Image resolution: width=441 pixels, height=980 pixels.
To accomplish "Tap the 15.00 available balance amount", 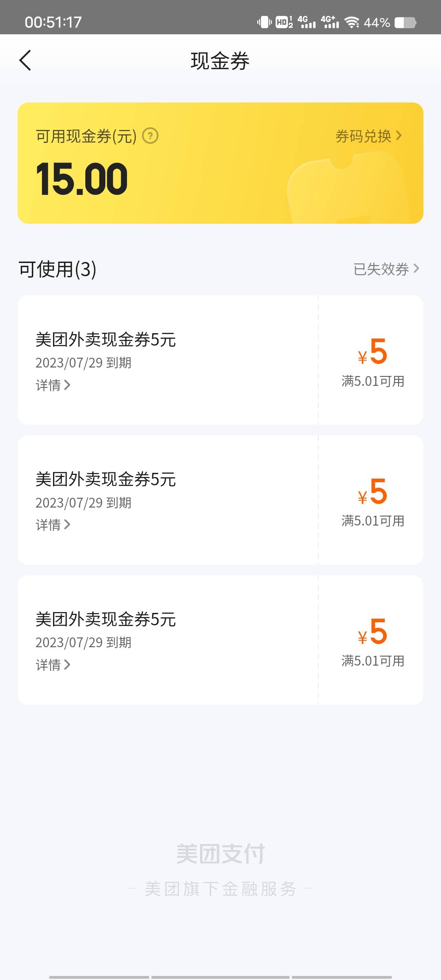I will pos(82,179).
